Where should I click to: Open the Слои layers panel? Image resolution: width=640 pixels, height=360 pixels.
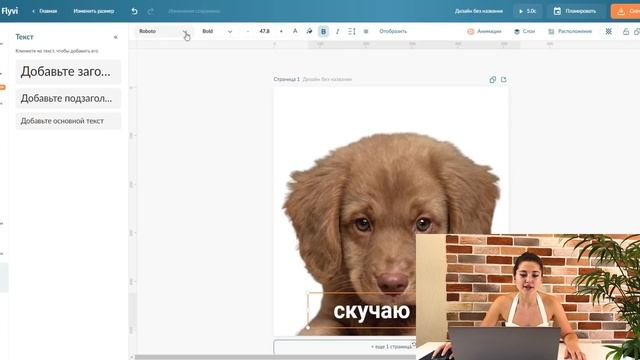524,31
